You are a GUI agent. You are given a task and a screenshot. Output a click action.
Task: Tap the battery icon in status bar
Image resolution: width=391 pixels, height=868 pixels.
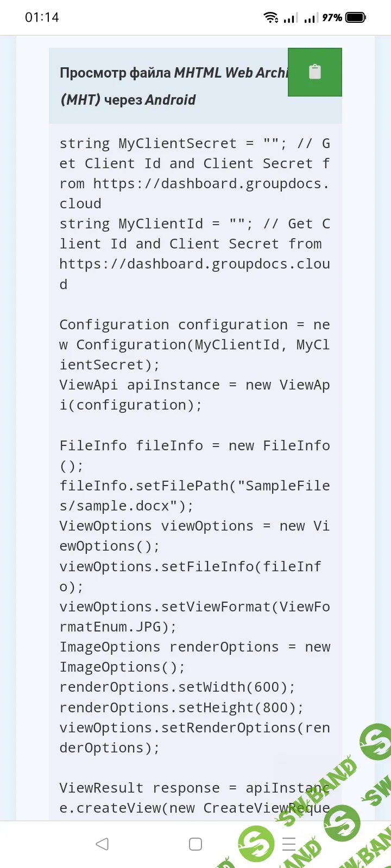coord(356,17)
